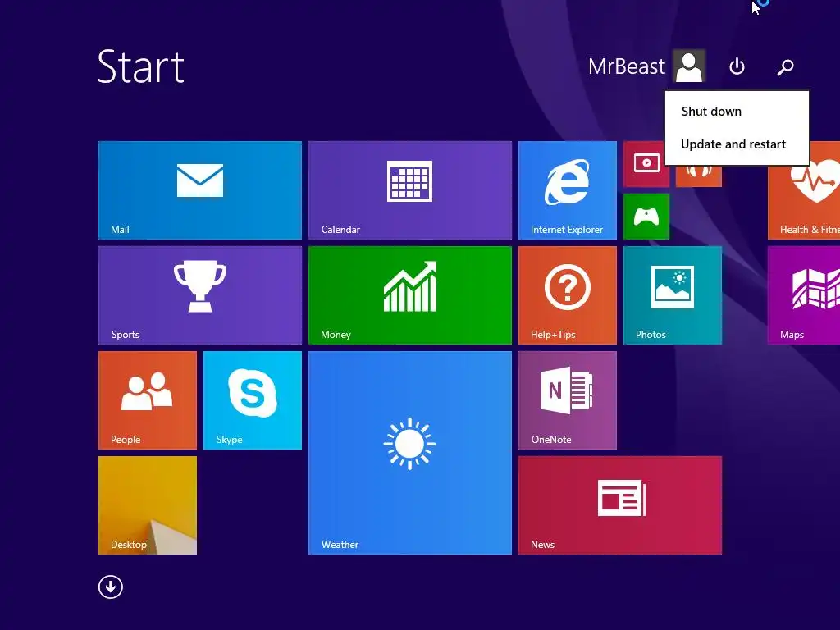This screenshot has width=840, height=630.
Task: Open the Weather tile
Action: [410, 453]
